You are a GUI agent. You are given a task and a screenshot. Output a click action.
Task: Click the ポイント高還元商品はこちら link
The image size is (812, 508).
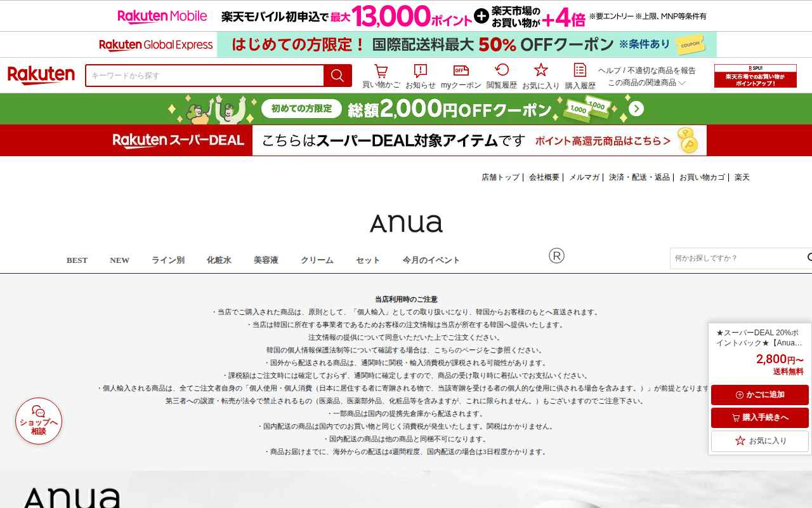point(603,141)
